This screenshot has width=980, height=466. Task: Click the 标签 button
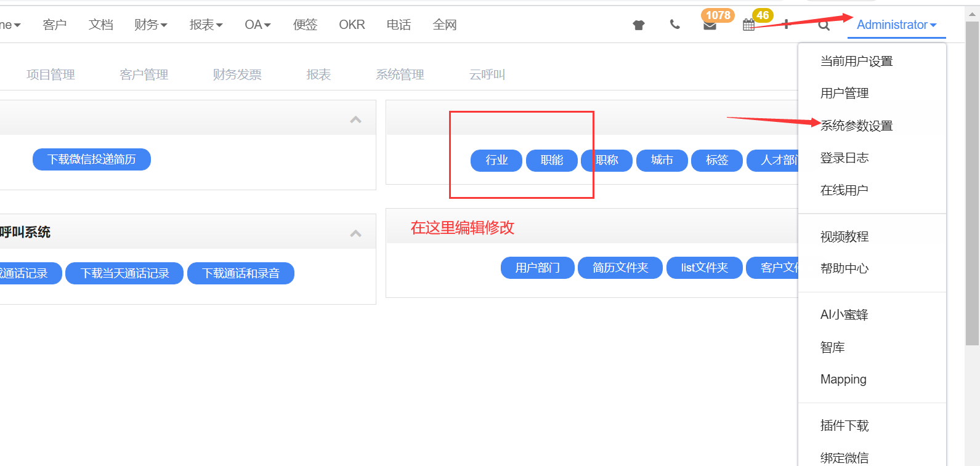coord(717,160)
